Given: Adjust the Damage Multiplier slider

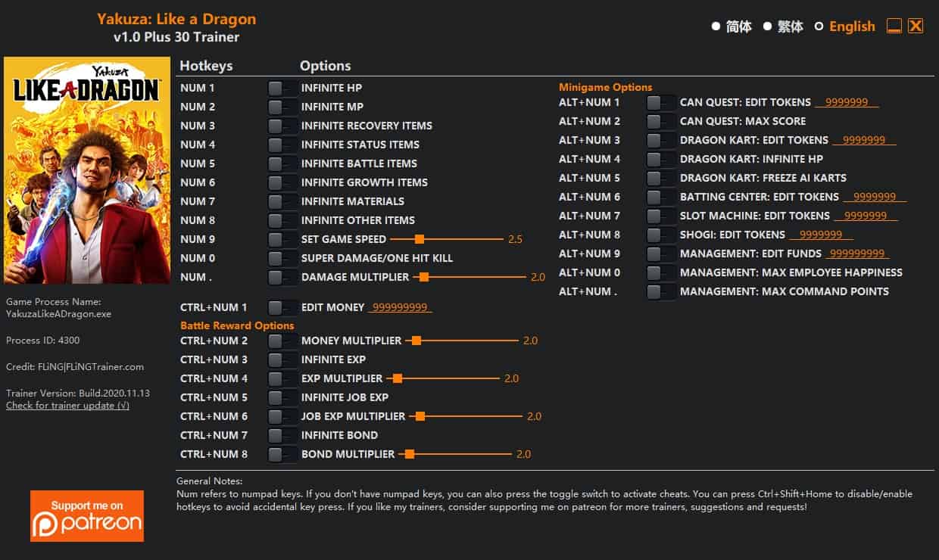Looking at the screenshot, I should (423, 277).
